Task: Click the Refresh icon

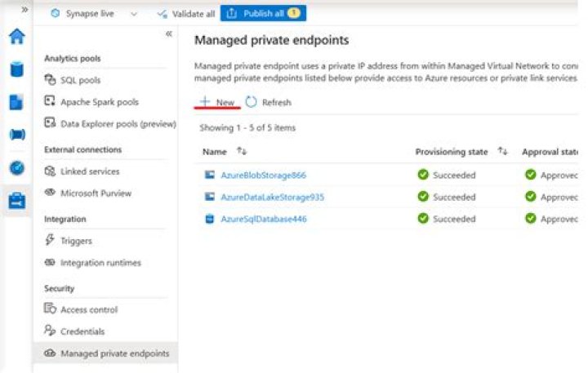Action: click(252, 102)
